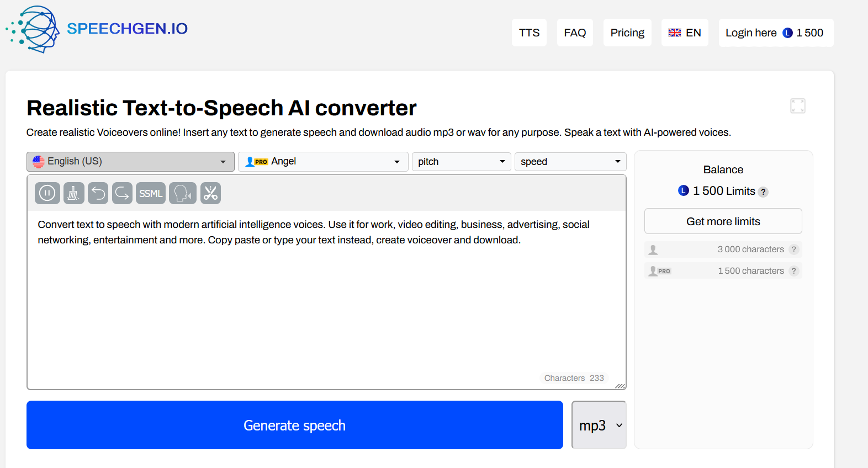Viewport: 868px width, 468px height.
Task: Click the Balance heading
Action: 723,169
